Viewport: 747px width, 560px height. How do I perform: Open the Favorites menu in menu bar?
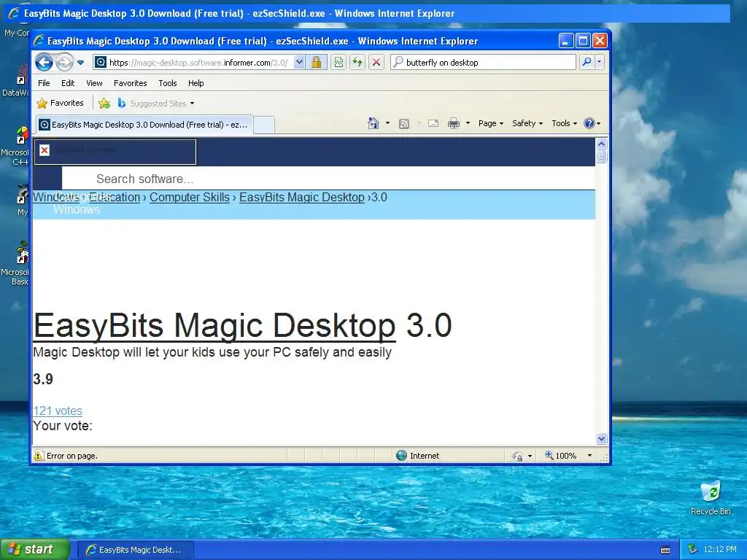click(x=130, y=83)
